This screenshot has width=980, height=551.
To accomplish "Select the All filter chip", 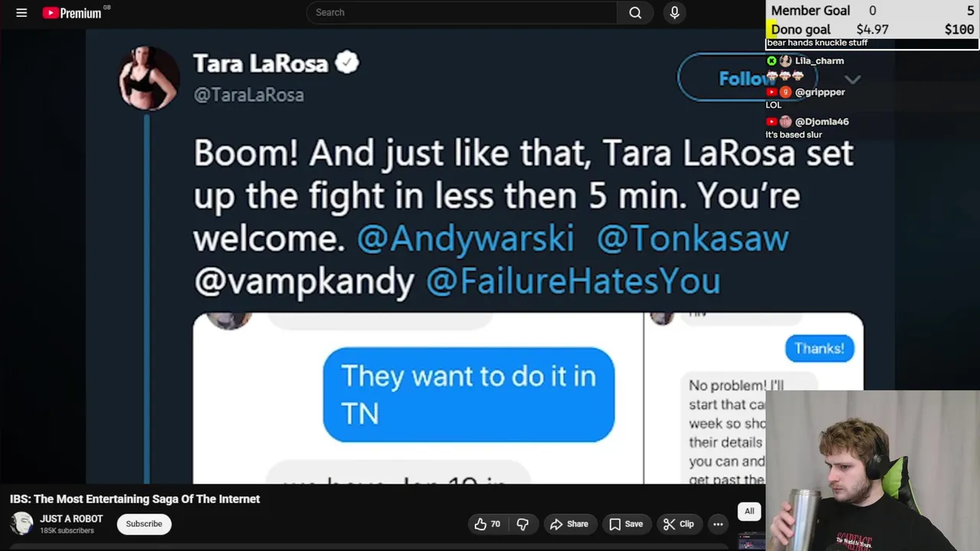I will tap(750, 511).
